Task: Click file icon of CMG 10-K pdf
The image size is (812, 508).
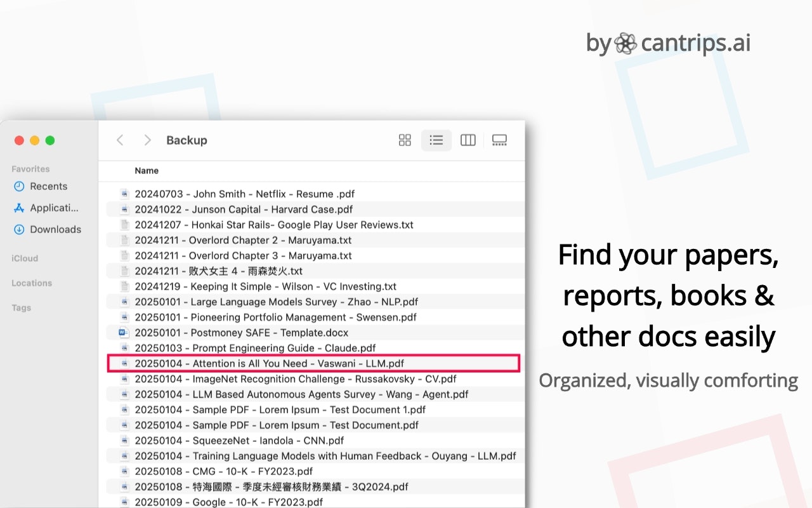Action: 124,471
